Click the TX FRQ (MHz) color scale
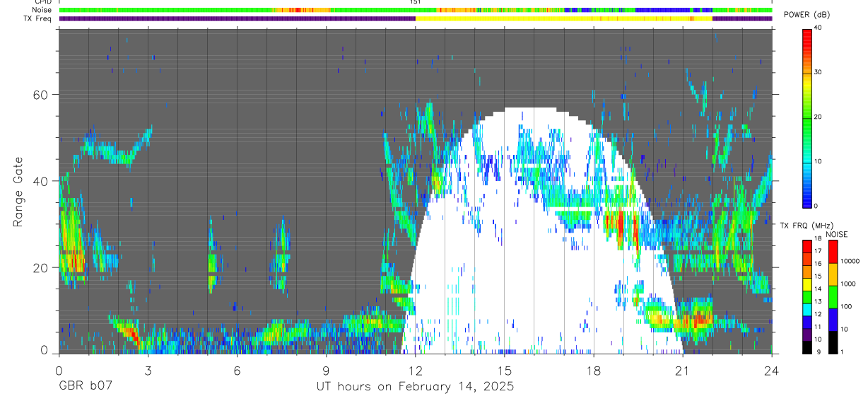The image size is (868, 401). pos(807,297)
